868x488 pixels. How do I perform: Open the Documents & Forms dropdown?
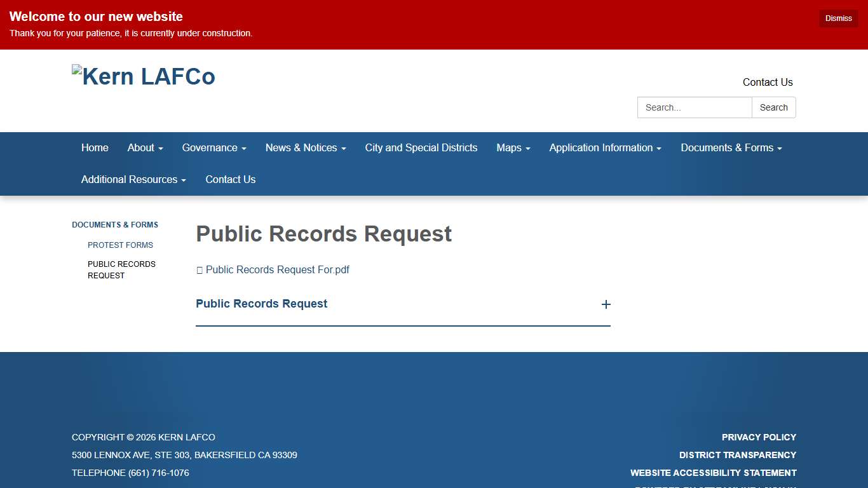(x=731, y=147)
